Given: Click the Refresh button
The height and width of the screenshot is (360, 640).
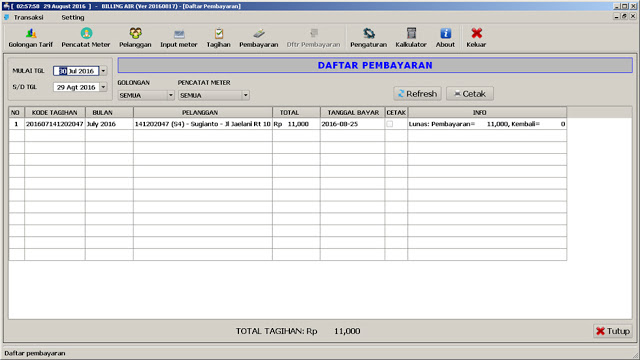Looking at the screenshot, I should tap(417, 94).
